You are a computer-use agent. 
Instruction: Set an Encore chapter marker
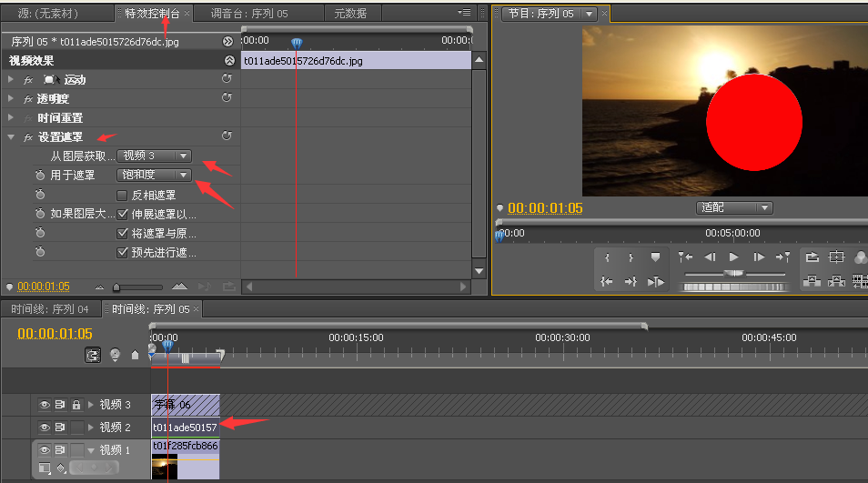116,355
